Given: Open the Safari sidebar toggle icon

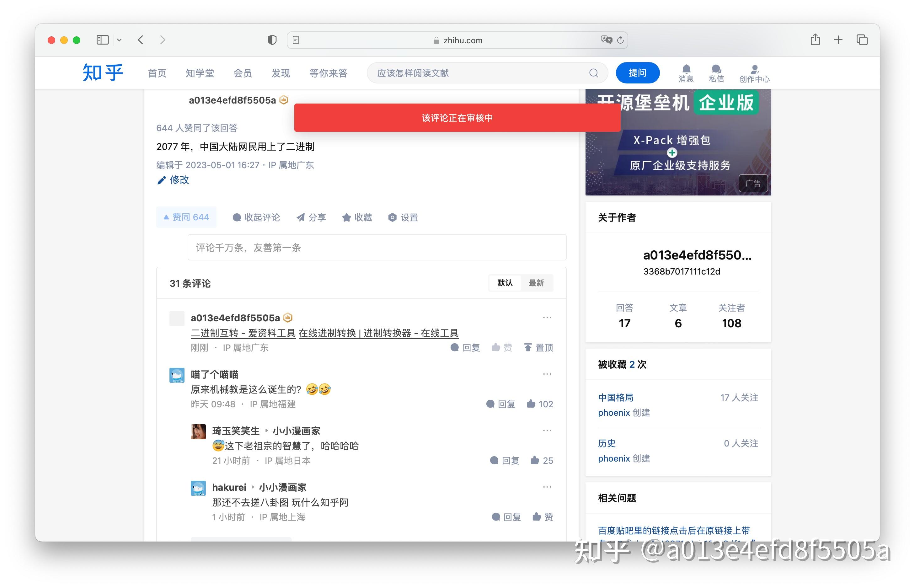Looking at the screenshot, I should 102,40.
